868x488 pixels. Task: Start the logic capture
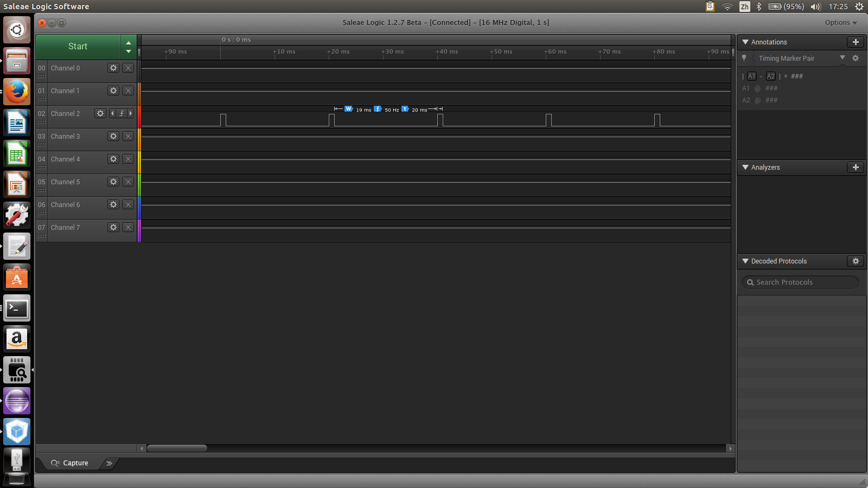[x=78, y=47]
